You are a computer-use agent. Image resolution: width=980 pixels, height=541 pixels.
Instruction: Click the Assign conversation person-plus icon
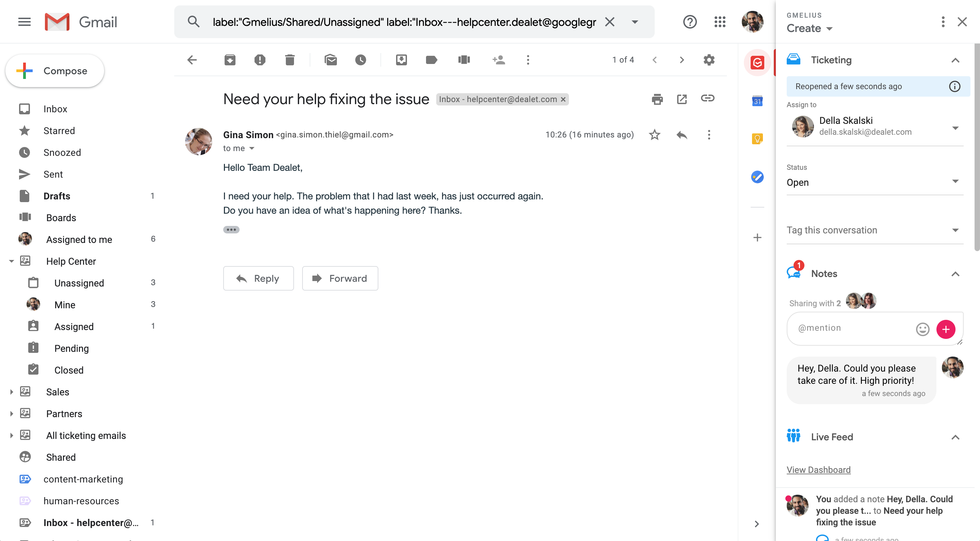pyautogui.click(x=499, y=60)
